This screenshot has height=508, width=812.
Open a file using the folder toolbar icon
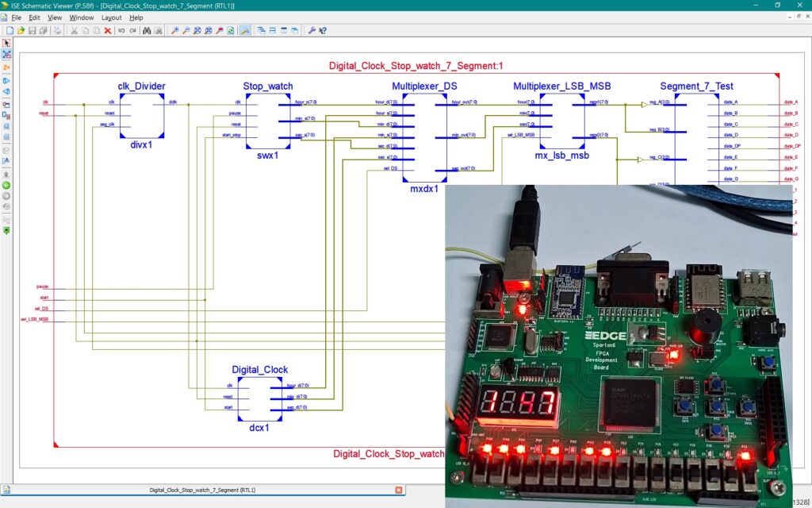(20, 30)
